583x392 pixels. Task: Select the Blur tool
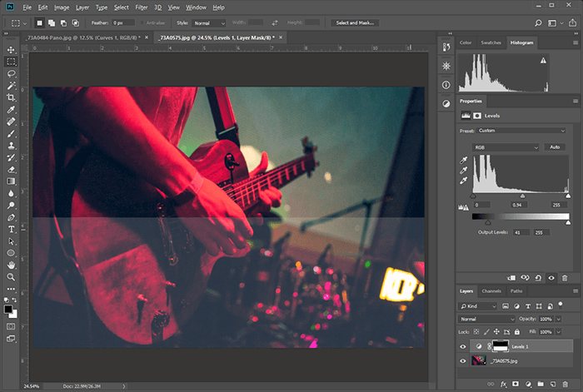(x=11, y=193)
